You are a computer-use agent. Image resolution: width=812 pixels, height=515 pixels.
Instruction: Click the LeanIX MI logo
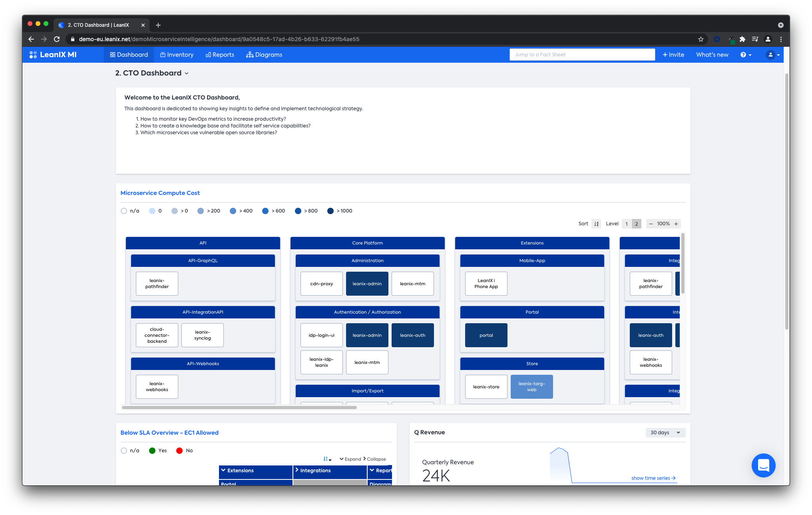tap(53, 55)
